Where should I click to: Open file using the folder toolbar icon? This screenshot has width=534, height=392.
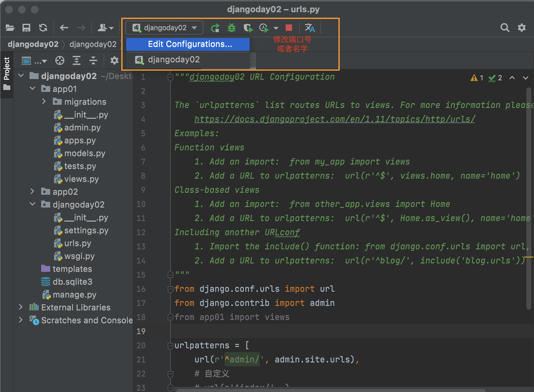10,28
